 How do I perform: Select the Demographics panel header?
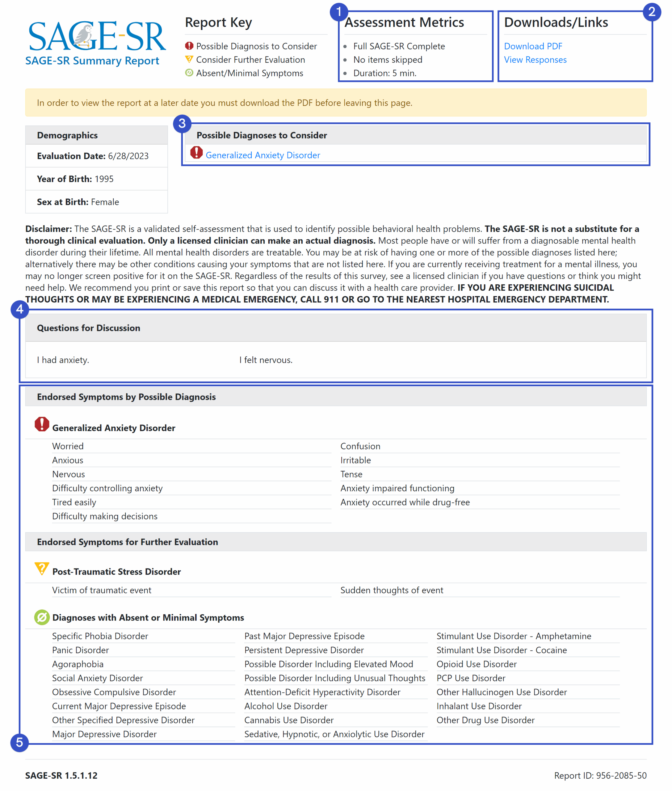67,135
